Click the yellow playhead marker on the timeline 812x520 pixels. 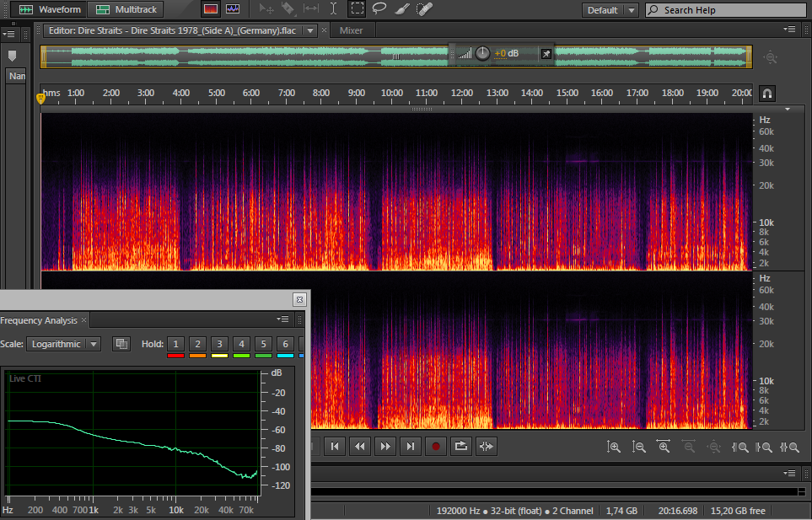[41, 99]
